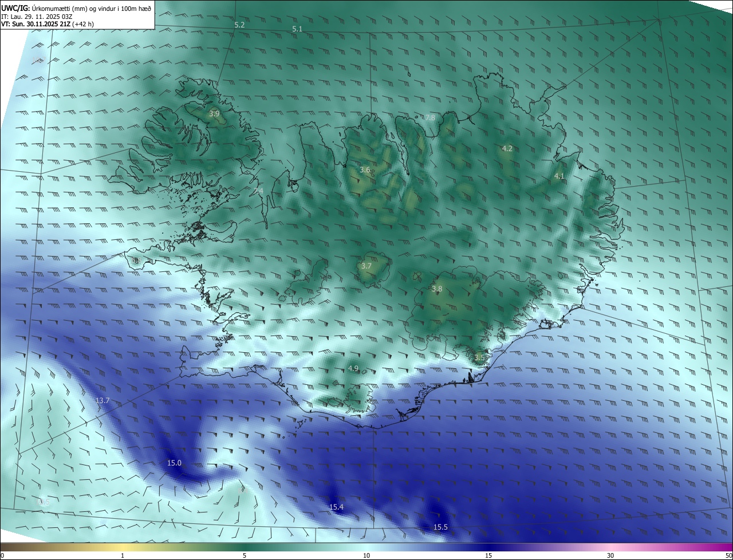Click the 3.9 value over the Westfjords
Screen dimensions: 733x560
tap(214, 114)
